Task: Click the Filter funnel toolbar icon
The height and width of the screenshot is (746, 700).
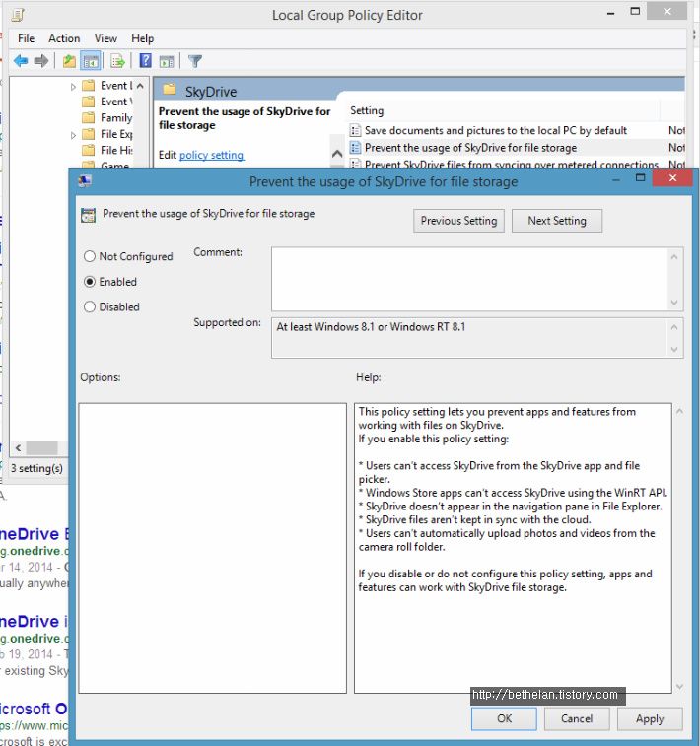Action: coord(195,61)
